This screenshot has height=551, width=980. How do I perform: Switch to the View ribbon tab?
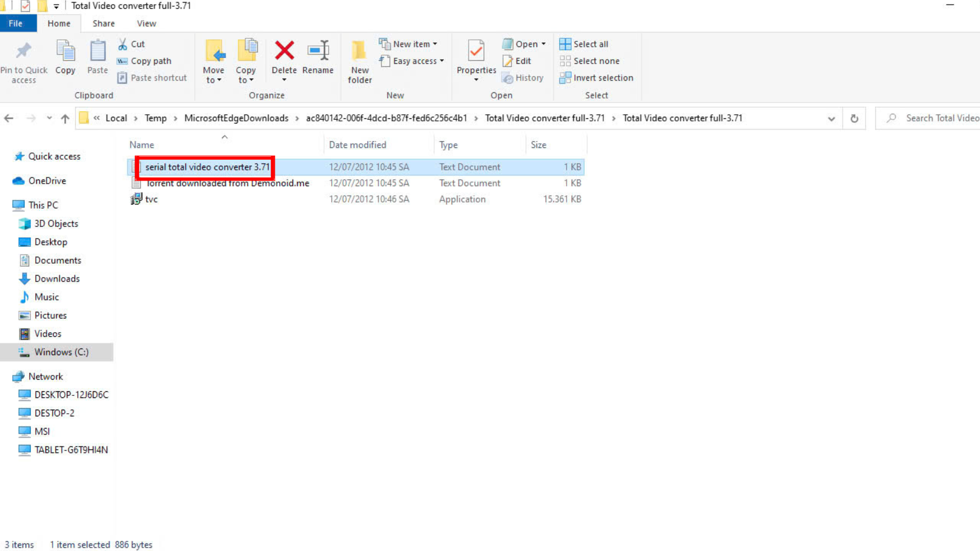click(x=146, y=23)
